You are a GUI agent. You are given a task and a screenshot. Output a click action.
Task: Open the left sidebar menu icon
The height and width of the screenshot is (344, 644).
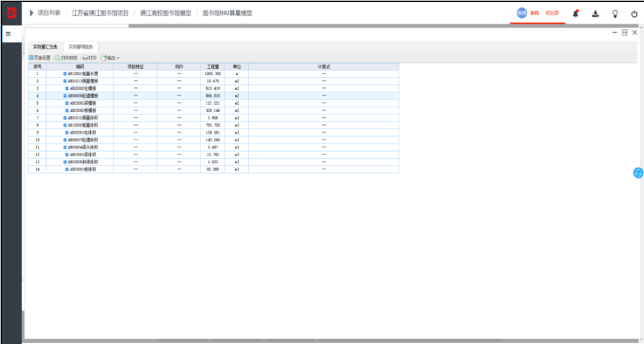8,34
